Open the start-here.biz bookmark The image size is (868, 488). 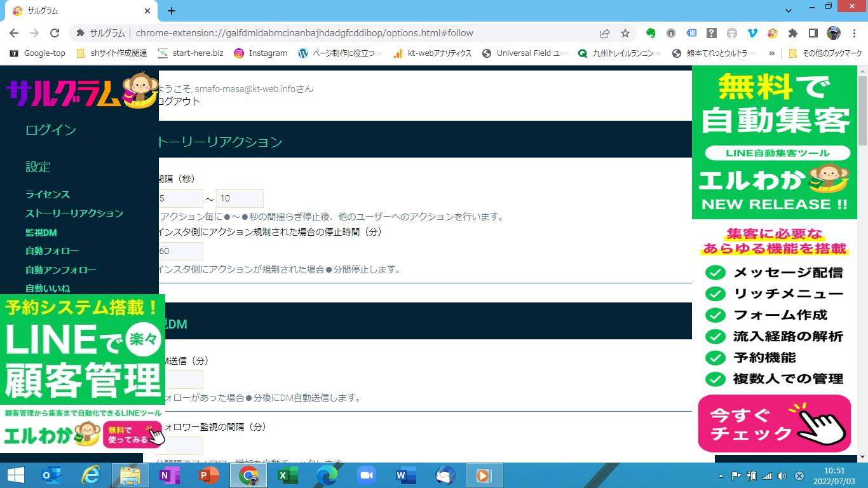point(191,53)
